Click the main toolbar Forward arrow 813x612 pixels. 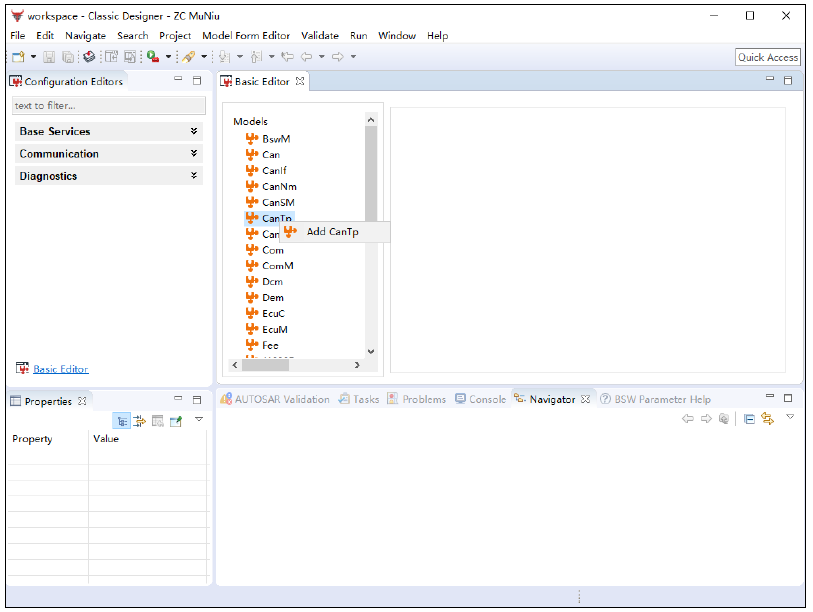[x=338, y=57]
